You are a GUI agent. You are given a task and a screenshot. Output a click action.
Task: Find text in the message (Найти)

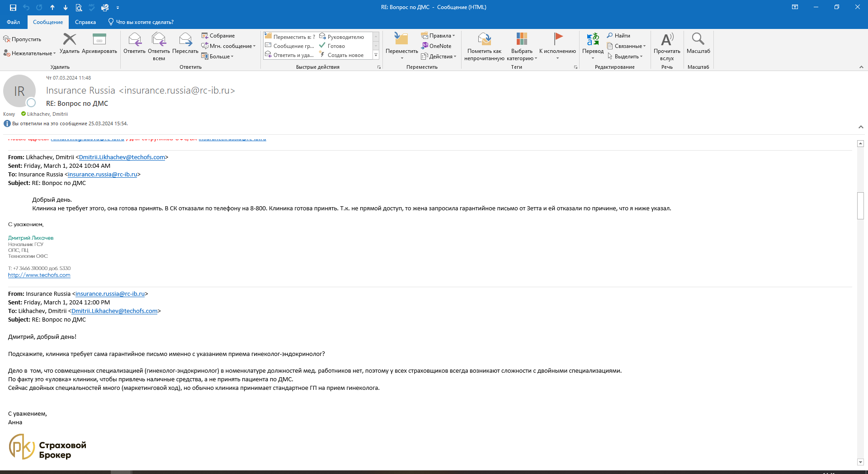point(618,36)
